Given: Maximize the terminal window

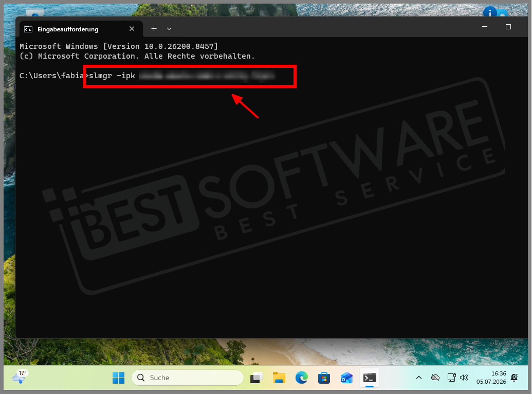Looking at the screenshot, I should [508, 27].
